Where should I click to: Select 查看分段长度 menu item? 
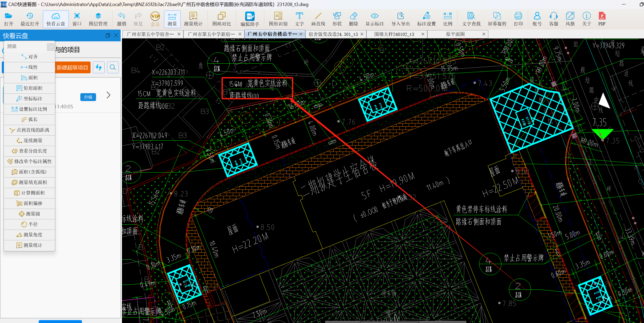pos(30,151)
